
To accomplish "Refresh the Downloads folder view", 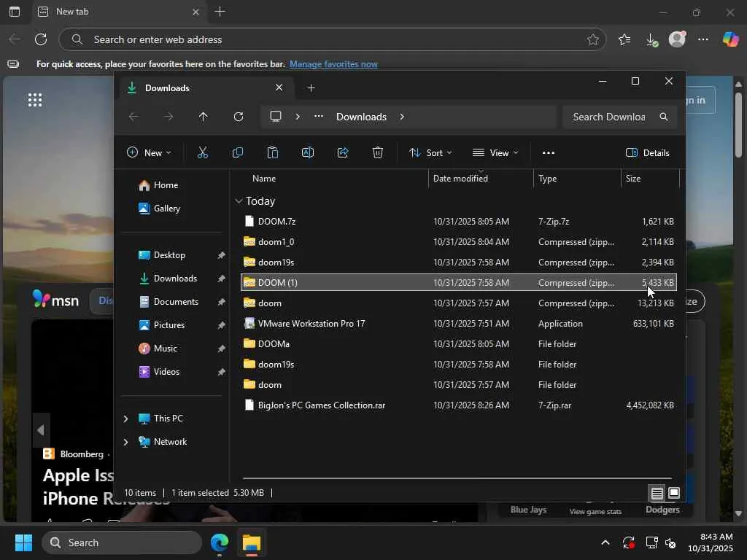I will pos(239,117).
